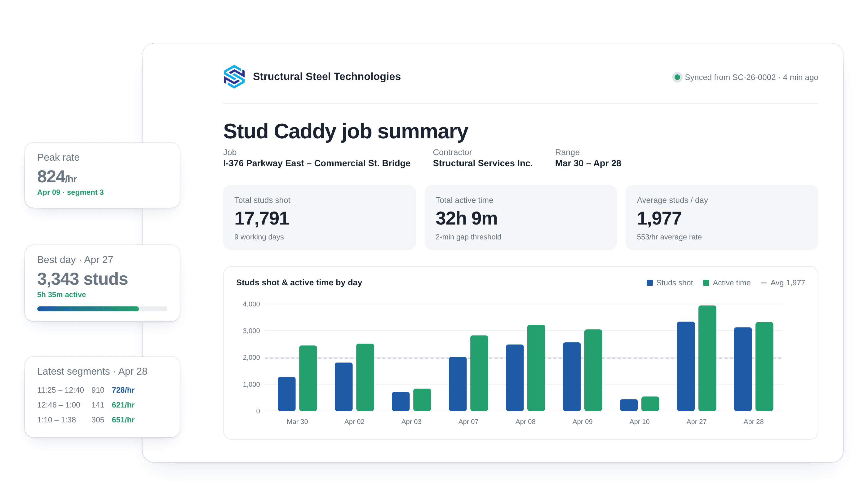Select the Apr 08 blue studs bar
Screen dimensions: 868x490
515,378
